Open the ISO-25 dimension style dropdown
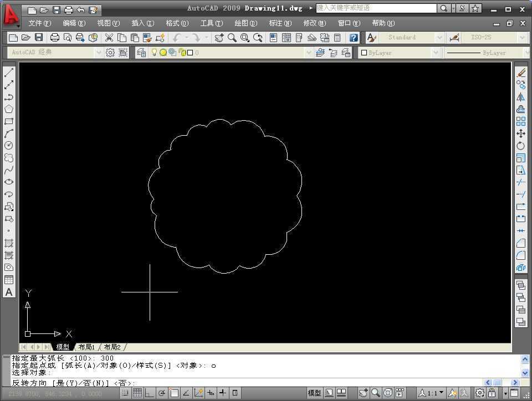Image resolution: width=532 pixels, height=401 pixels. pos(523,37)
